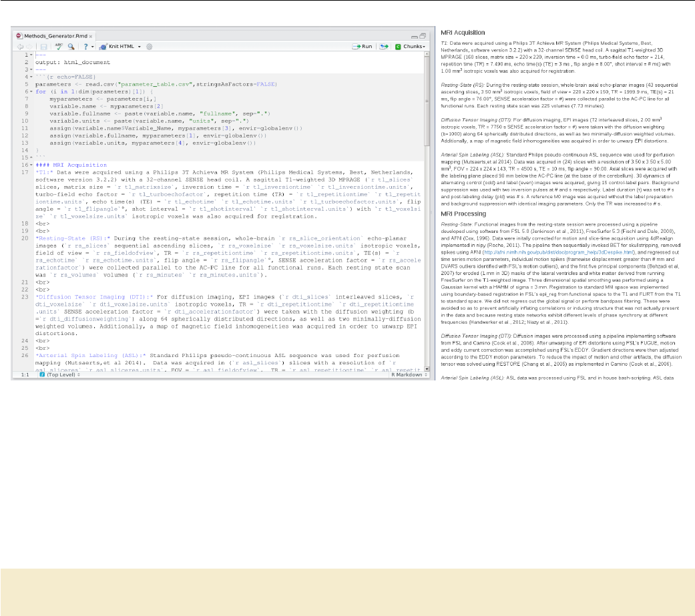Viewport: 695px width, 616px height.
Task: Click the '#### MRI Acquisition' heading in editor
Action: point(71,165)
